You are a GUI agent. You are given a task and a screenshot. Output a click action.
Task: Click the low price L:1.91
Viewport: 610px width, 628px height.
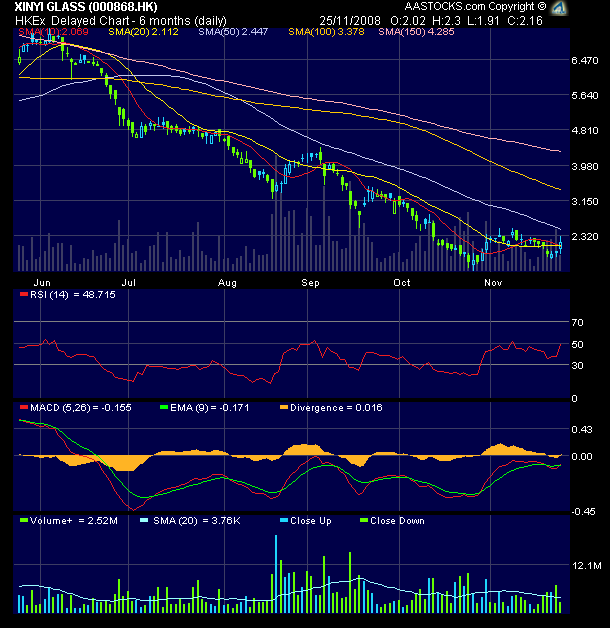coord(483,21)
